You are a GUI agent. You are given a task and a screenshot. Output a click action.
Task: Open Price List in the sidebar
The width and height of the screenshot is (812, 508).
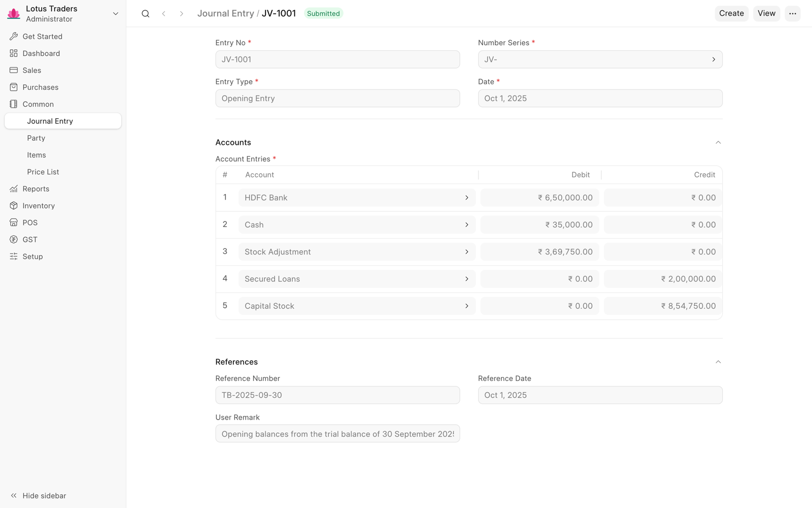pyautogui.click(x=63, y=172)
